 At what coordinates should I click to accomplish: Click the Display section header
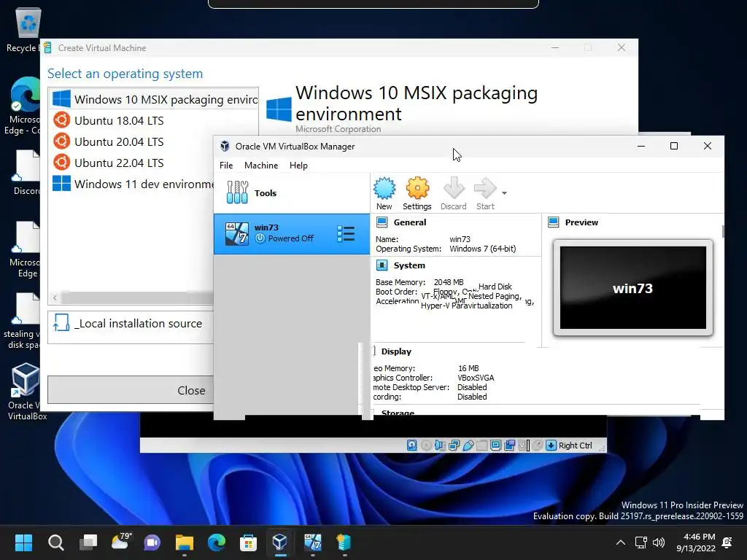pyautogui.click(x=396, y=351)
